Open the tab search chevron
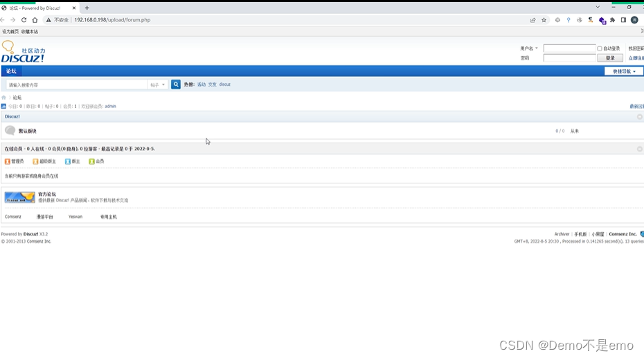This screenshot has width=644, height=358. (598, 7)
